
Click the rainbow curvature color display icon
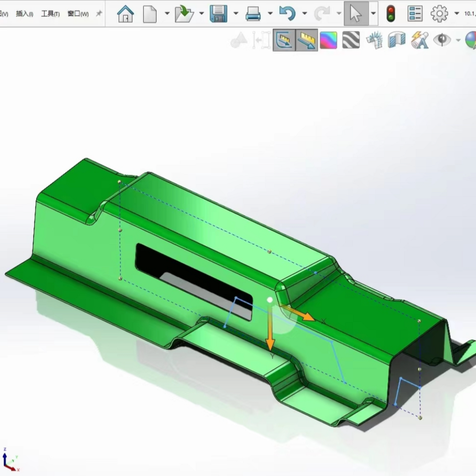click(328, 40)
